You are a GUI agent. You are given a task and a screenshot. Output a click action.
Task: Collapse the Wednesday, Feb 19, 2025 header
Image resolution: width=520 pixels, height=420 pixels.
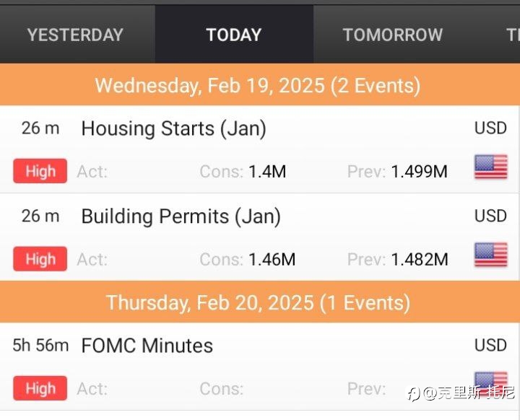[259, 85]
